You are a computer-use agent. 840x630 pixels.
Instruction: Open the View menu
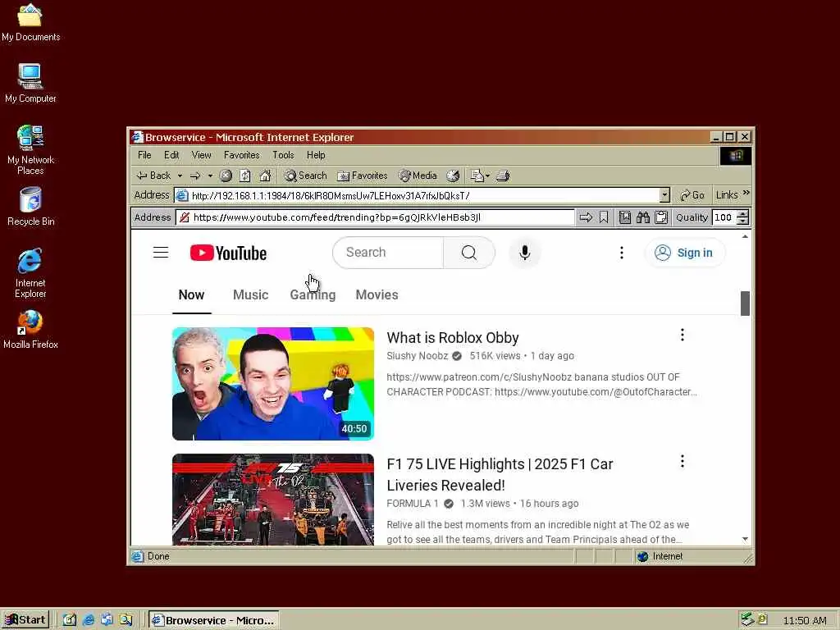coord(202,155)
